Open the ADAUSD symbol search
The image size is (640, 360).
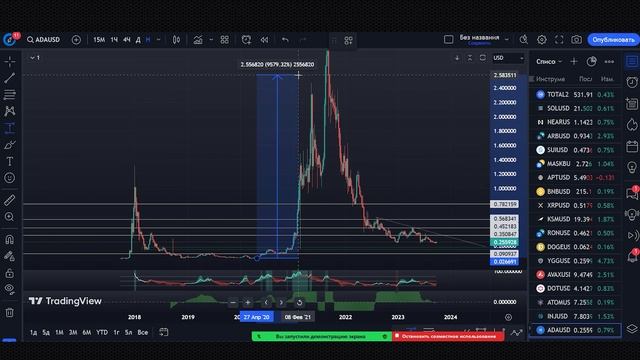click(x=43, y=40)
